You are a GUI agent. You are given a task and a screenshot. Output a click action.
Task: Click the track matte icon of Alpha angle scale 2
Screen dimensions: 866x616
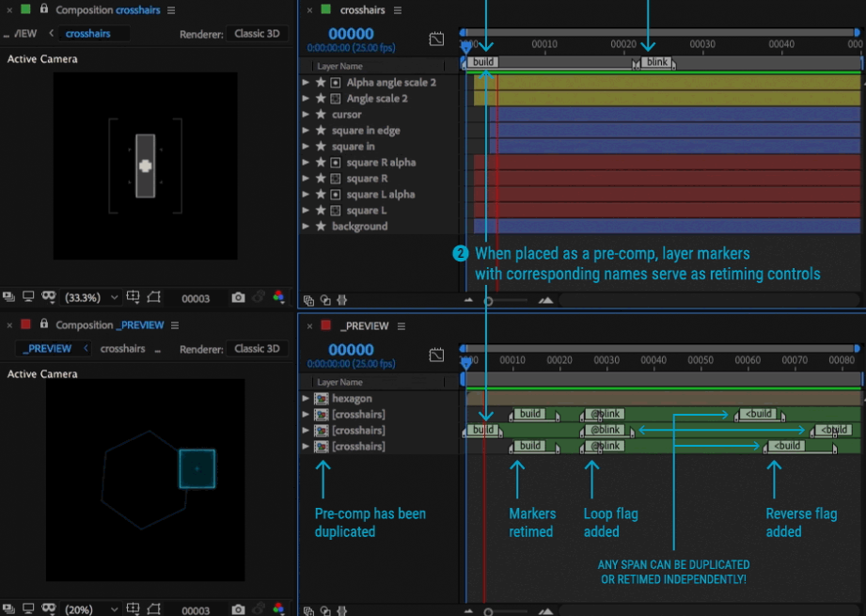pos(336,83)
